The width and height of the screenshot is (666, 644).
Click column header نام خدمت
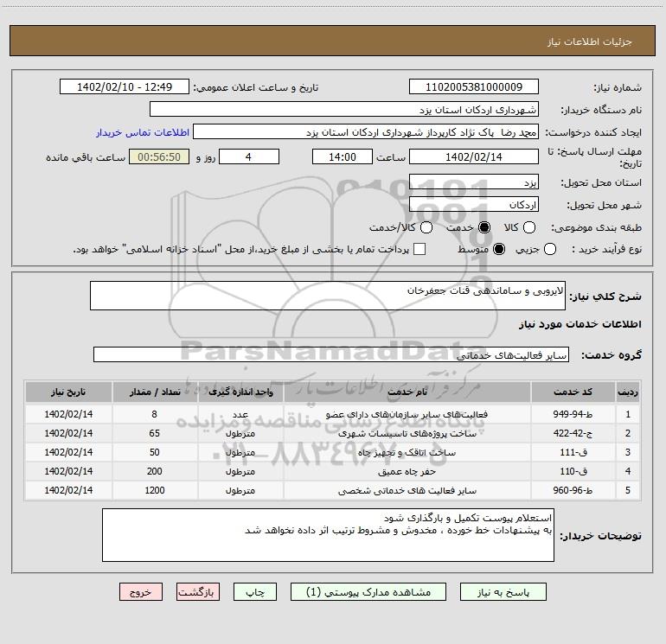pos(407,392)
